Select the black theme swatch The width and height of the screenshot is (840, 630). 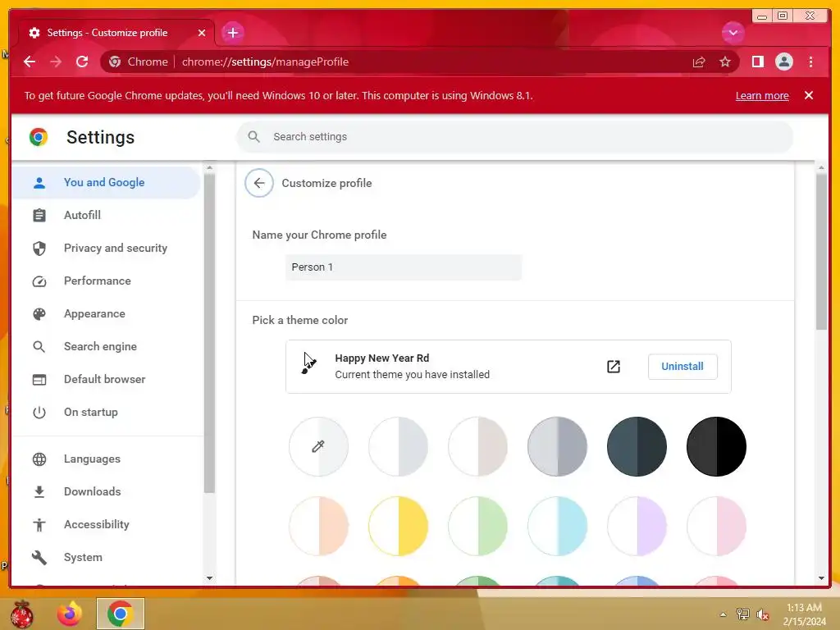point(716,446)
